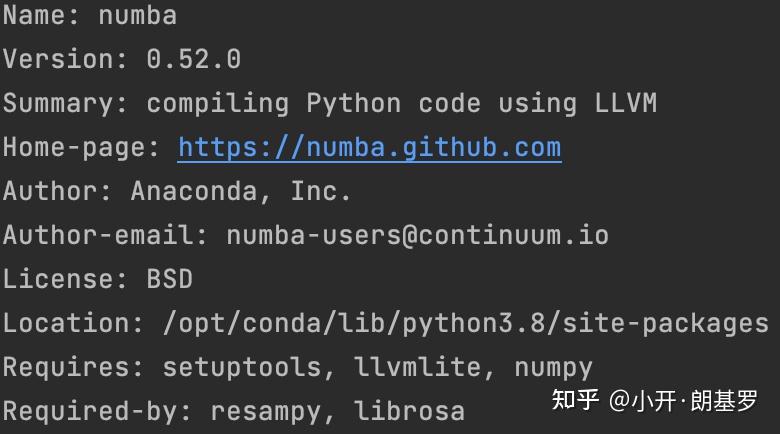Click the 'Anaconda, Inc.' author text
The image size is (780, 434).
tap(241, 192)
